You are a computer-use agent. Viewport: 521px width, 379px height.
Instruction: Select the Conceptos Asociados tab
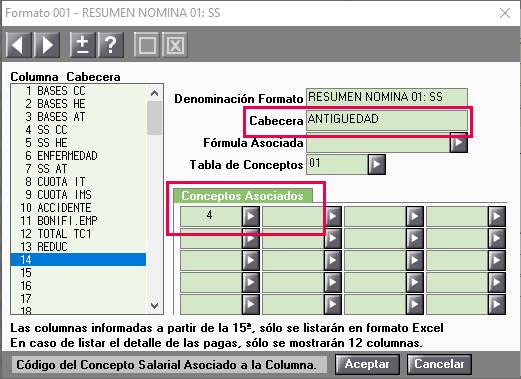242,196
